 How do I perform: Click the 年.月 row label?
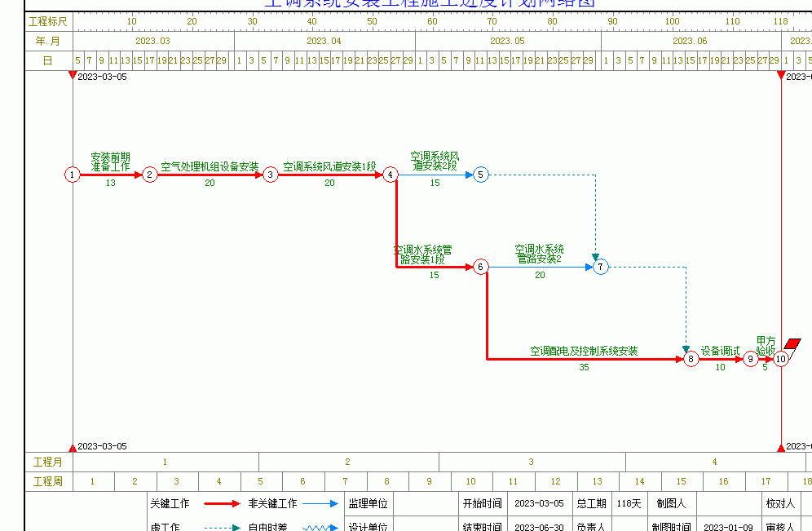[x=48, y=41]
